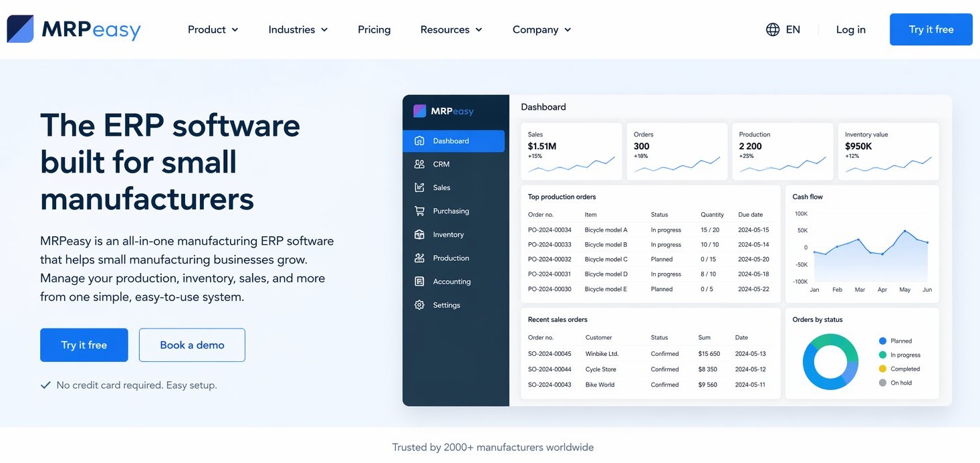
Task: Open the Log in link
Action: pyautogui.click(x=850, y=29)
